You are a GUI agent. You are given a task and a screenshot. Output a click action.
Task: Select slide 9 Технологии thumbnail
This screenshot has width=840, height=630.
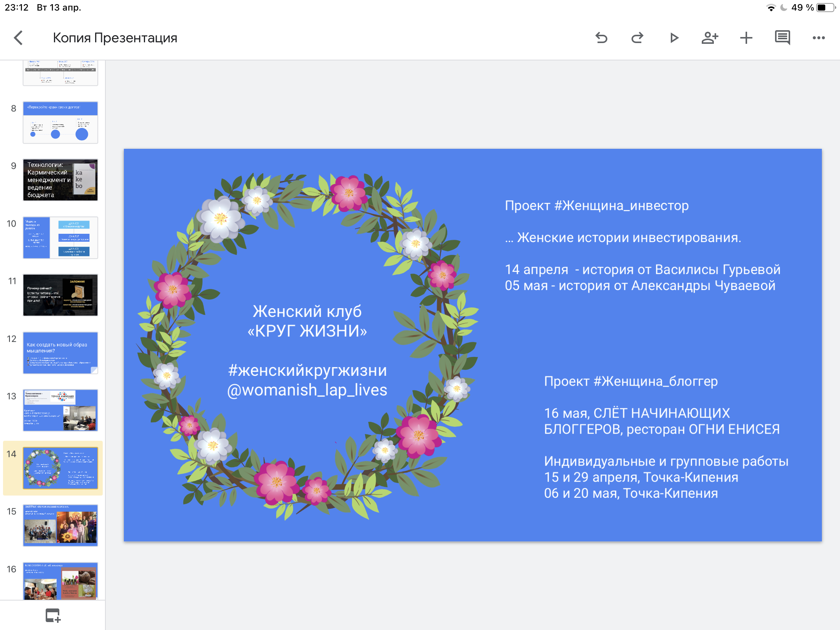[60, 180]
